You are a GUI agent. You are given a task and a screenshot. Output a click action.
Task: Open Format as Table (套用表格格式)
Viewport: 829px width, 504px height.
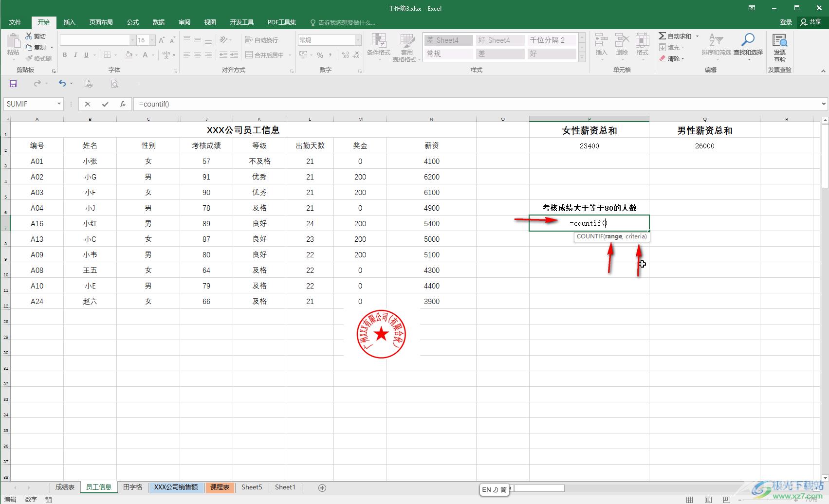coord(406,48)
